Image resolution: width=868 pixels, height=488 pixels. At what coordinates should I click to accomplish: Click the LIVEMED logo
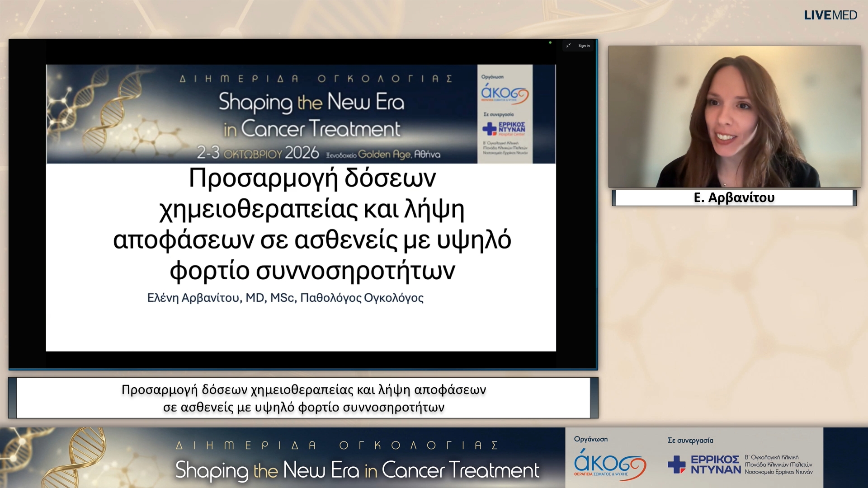click(x=830, y=15)
